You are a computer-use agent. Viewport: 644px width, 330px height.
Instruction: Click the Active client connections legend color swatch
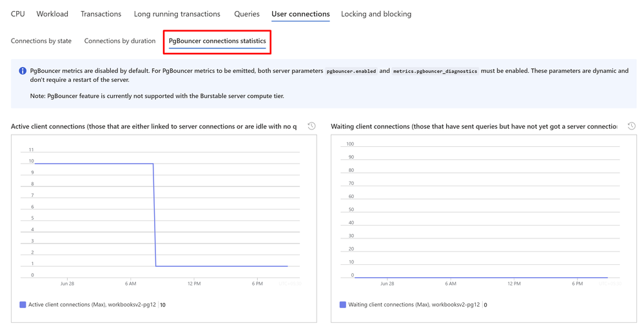pyautogui.click(x=23, y=305)
